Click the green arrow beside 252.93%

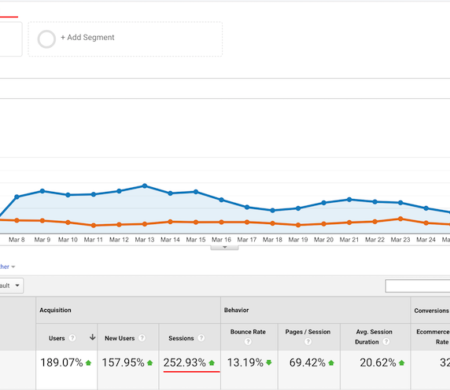point(212,363)
